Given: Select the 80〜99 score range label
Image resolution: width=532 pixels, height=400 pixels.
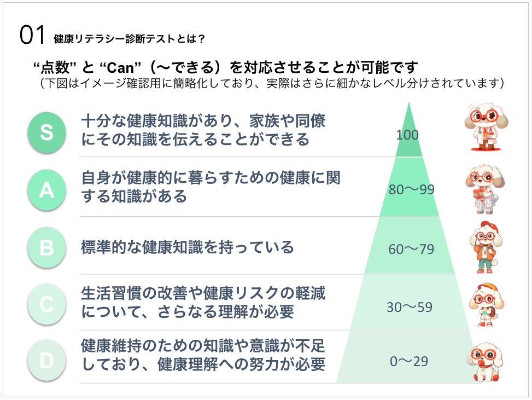Looking at the screenshot, I should (x=411, y=190).
